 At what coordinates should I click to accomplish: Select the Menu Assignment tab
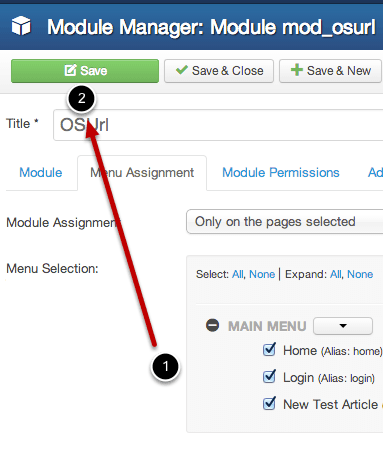(142, 173)
